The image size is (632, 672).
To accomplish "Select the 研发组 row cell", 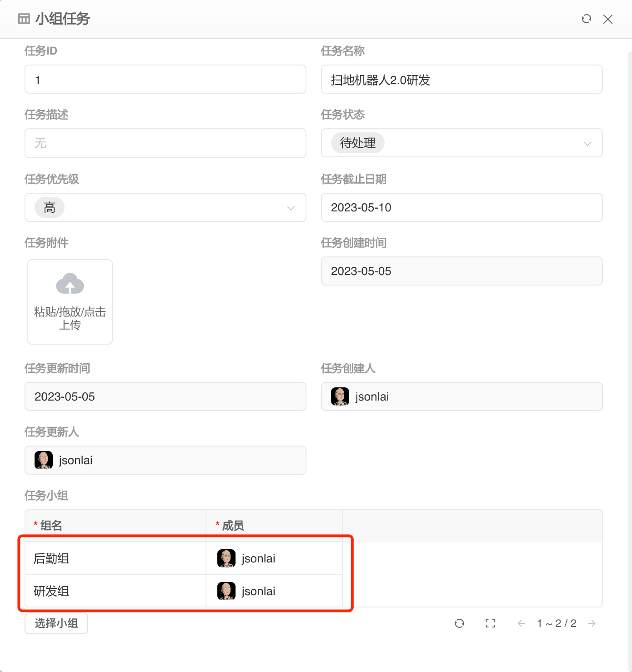I will (x=51, y=591).
